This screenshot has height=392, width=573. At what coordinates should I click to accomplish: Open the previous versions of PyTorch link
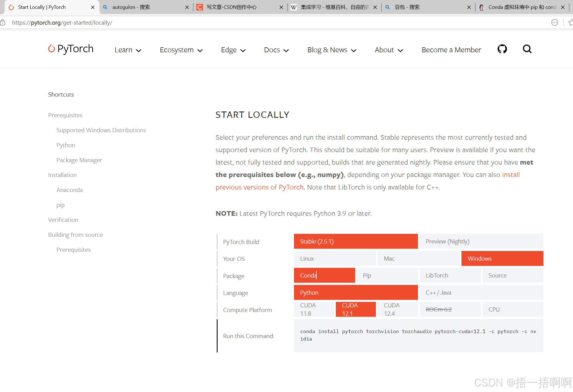(x=259, y=187)
